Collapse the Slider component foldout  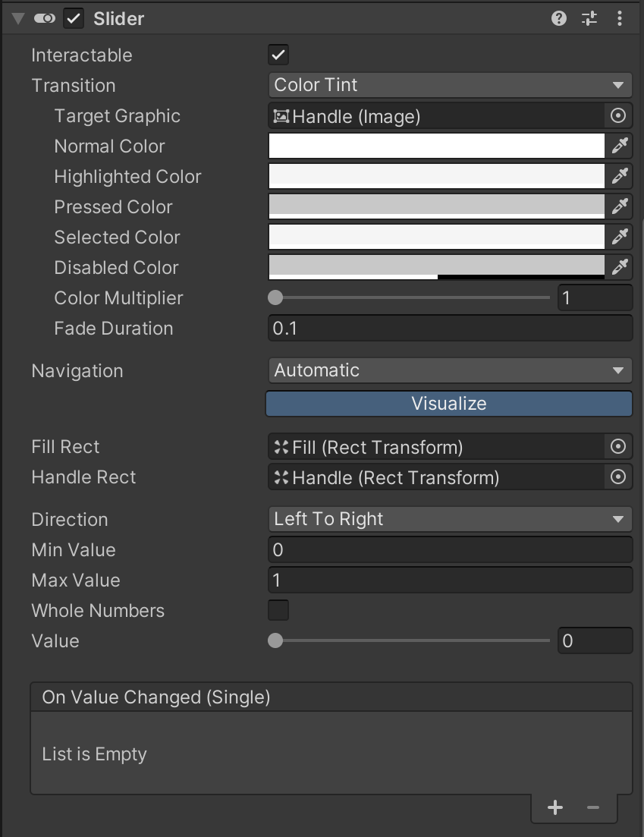pyautogui.click(x=19, y=19)
